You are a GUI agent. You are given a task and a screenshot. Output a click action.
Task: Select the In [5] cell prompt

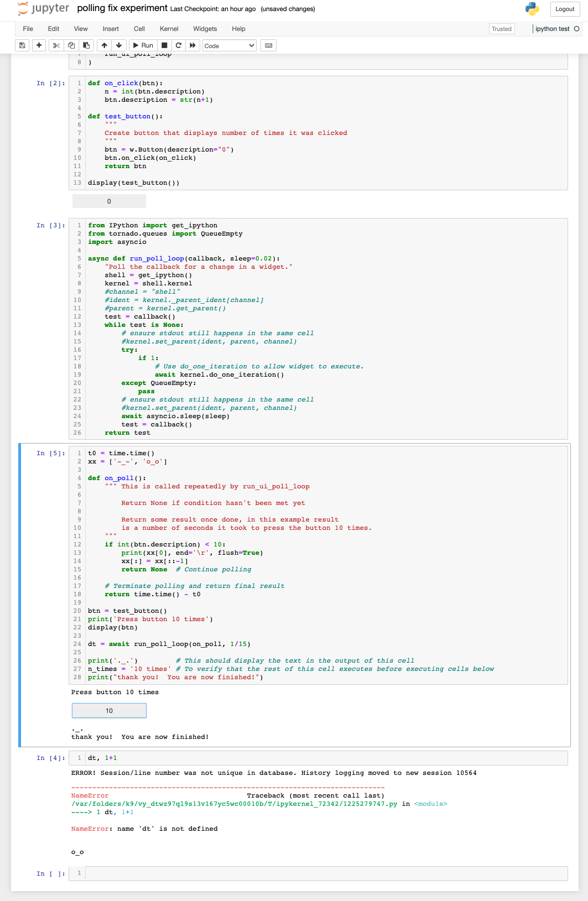51,454
